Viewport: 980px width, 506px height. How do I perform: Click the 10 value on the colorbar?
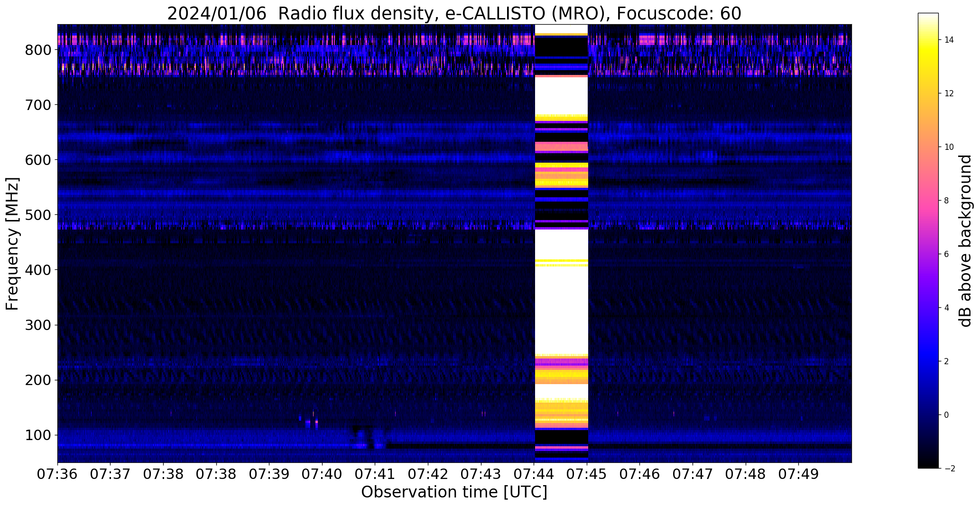pyautogui.click(x=949, y=147)
